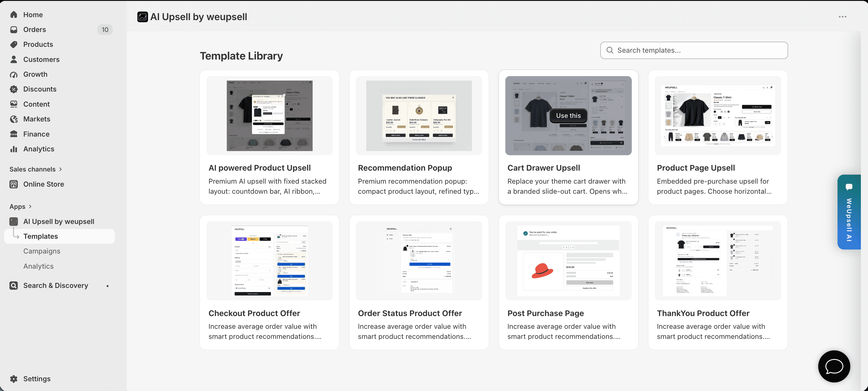Click the AI Upsell app icon in sidebar

click(x=14, y=221)
